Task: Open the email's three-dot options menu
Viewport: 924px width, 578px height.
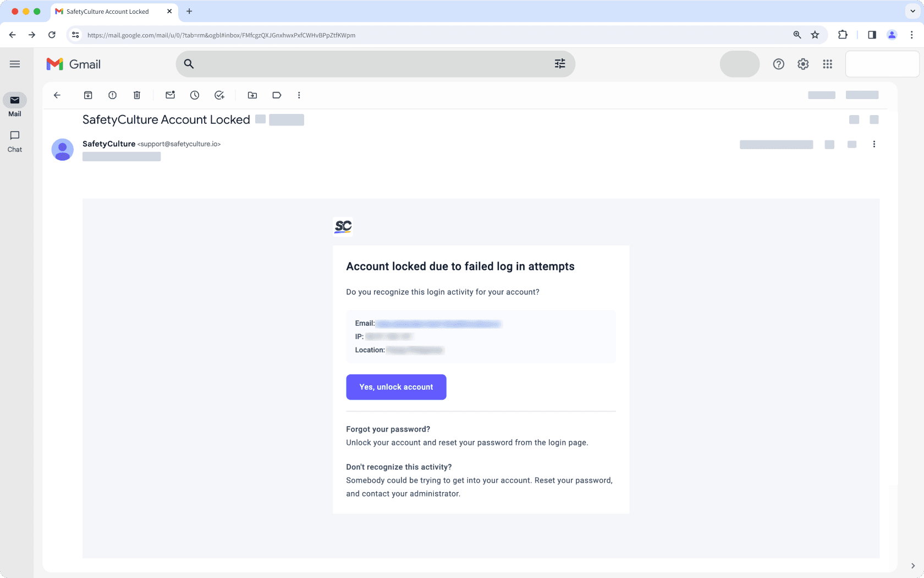Action: pos(874,144)
